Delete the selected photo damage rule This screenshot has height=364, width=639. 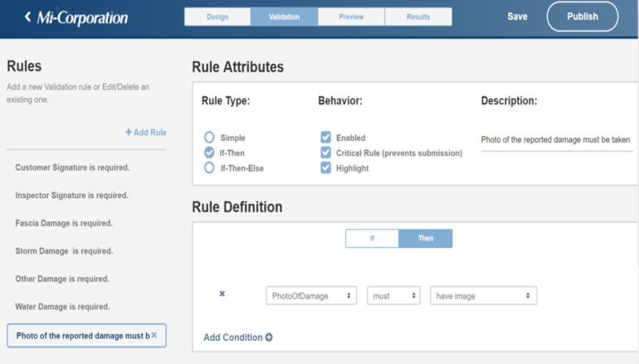(x=154, y=335)
